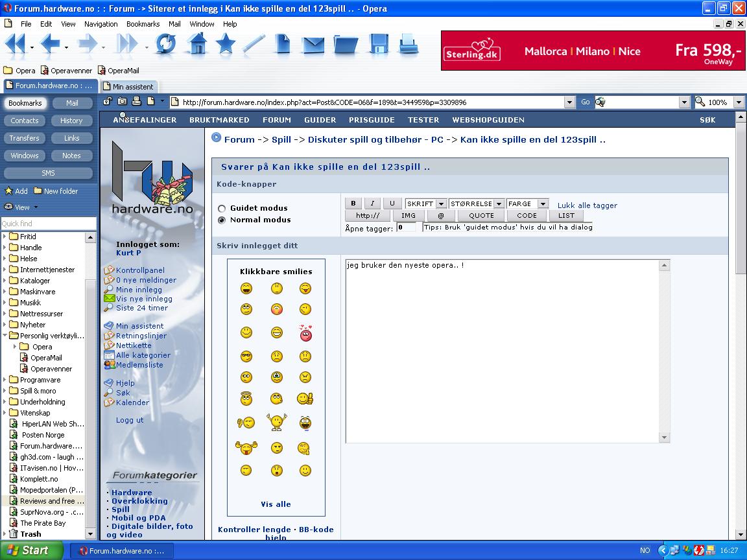Toggle the Mail panel button
Viewport: 747px width, 560px height.
[72, 103]
